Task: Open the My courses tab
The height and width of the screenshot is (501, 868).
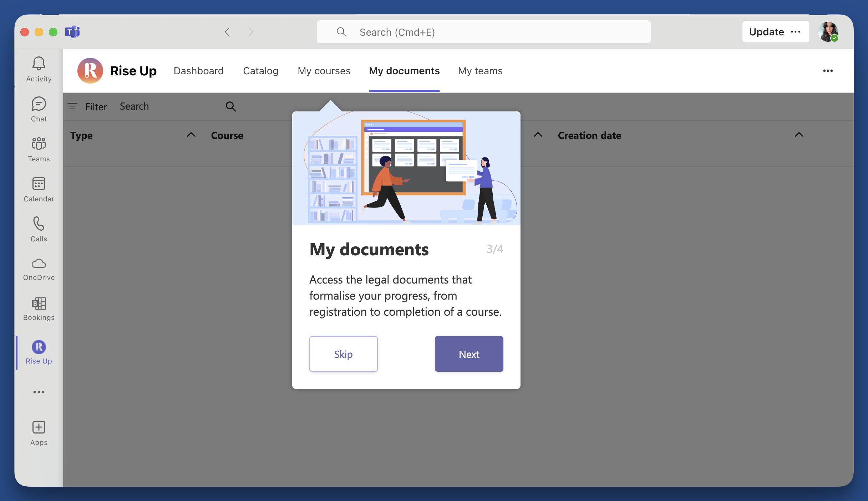Action: coord(324,71)
